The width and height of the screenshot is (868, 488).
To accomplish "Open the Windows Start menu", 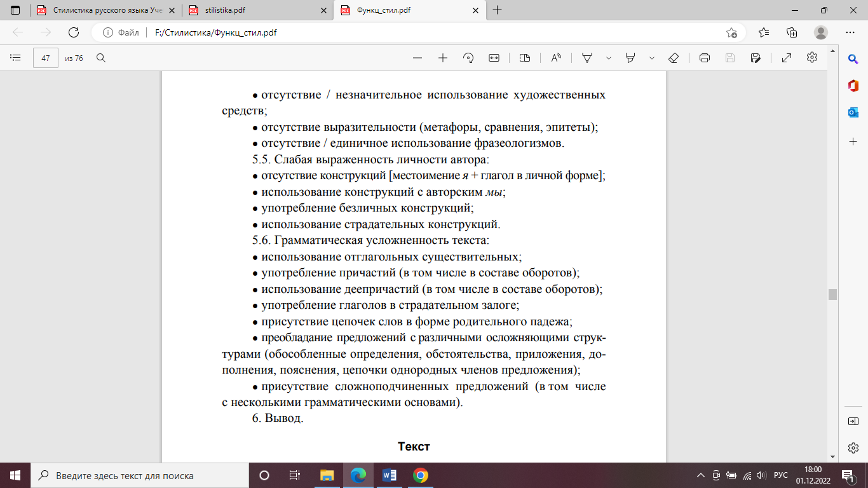I will [15, 475].
